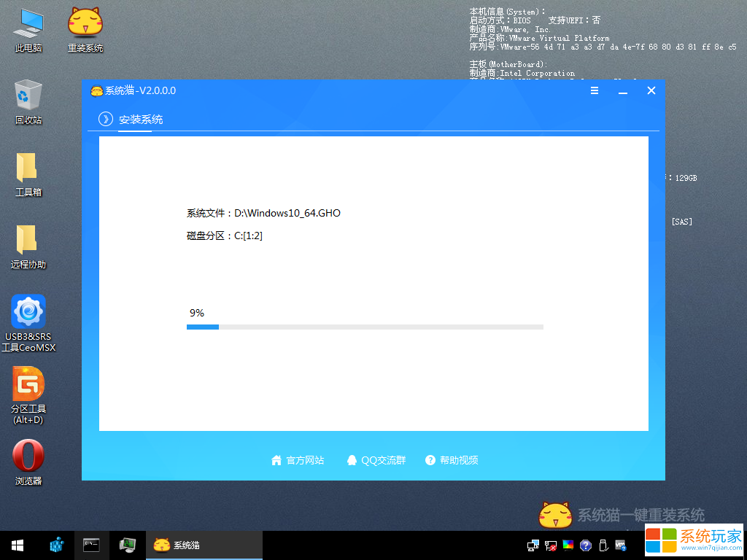Viewport: 747px width, 560px height.
Task: Click the network computers tray icon
Action: (x=533, y=545)
